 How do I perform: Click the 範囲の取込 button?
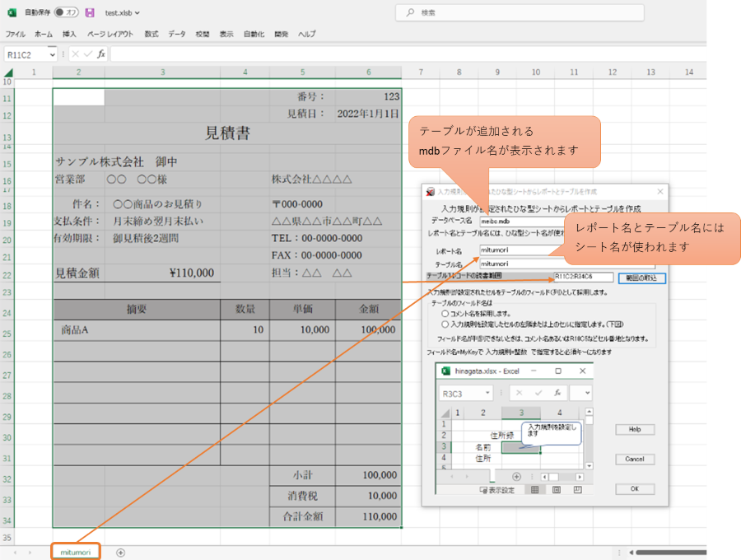click(641, 278)
